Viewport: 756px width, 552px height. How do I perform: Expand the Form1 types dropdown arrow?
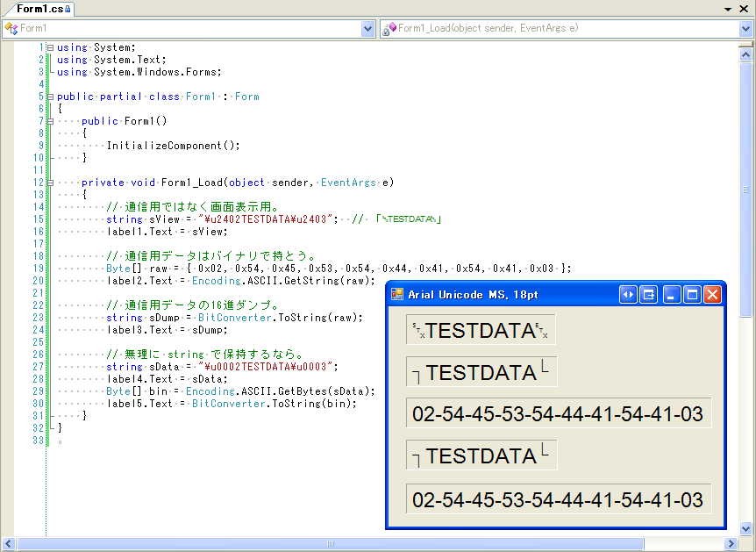click(367, 29)
